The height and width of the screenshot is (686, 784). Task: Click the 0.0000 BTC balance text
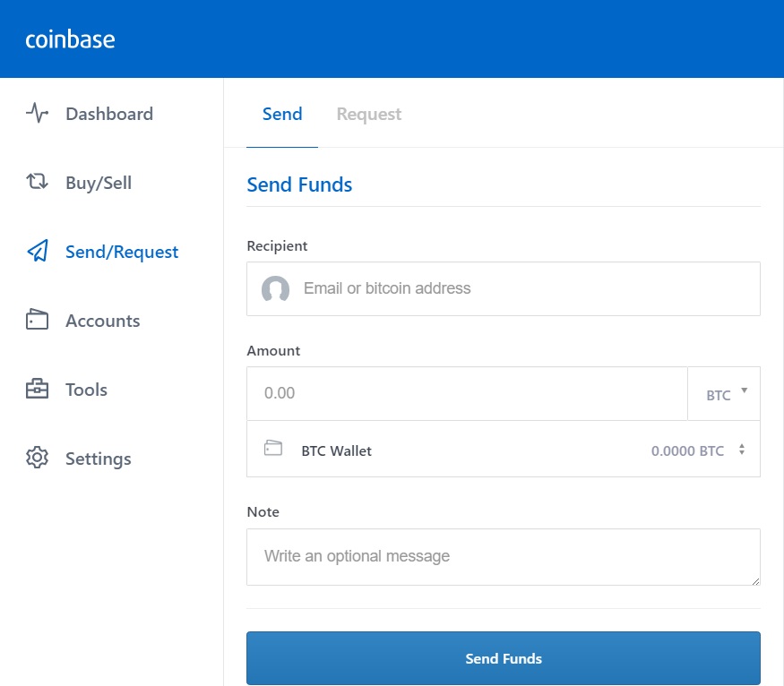point(687,451)
